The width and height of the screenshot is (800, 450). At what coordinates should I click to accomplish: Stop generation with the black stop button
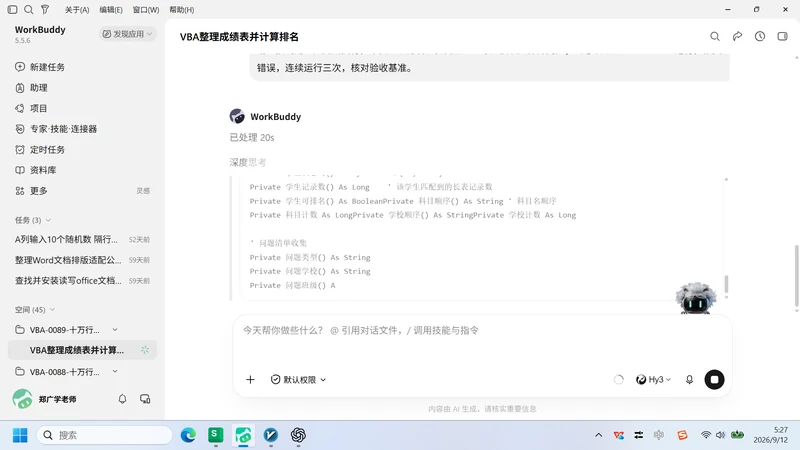coord(714,380)
